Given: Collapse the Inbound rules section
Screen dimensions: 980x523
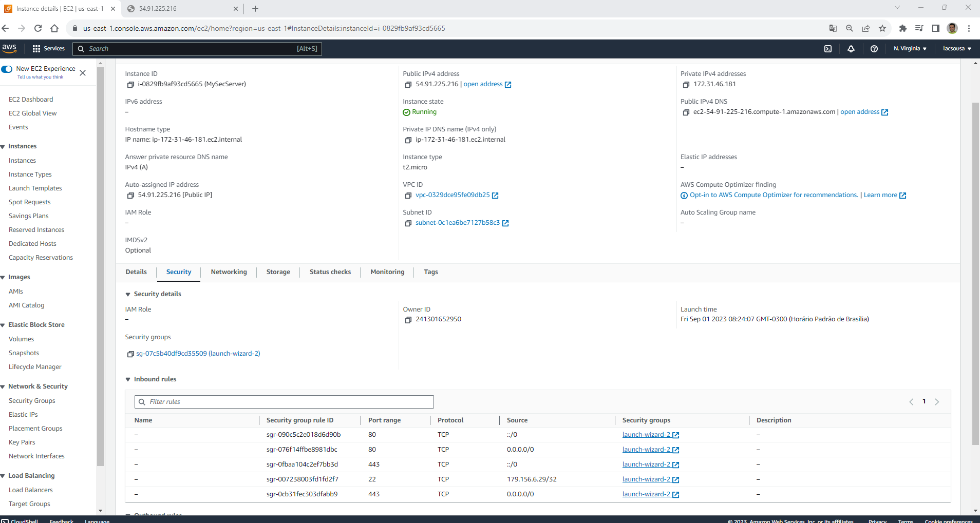Looking at the screenshot, I should (128, 380).
